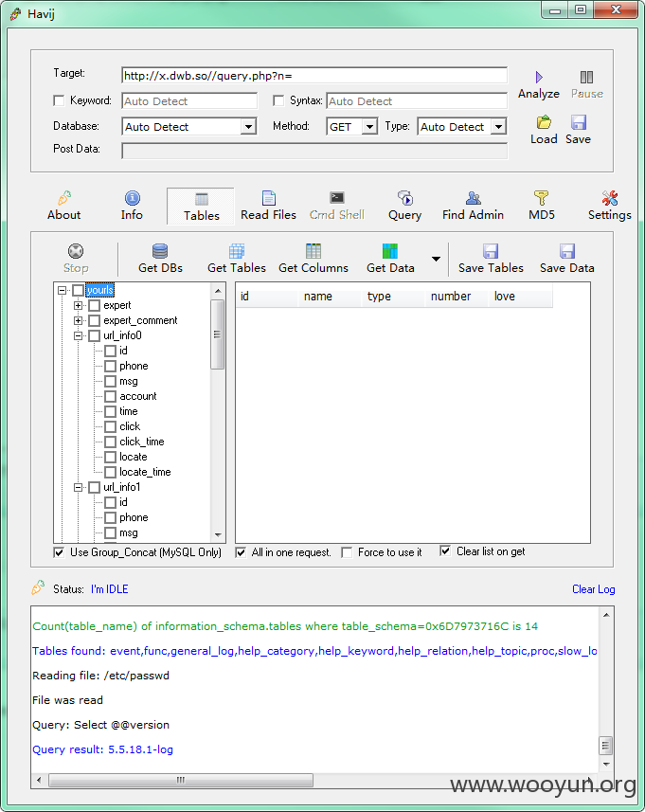The image size is (645, 812).
Task: Click the log horizontal scrollbar thumb
Action: click(181, 780)
